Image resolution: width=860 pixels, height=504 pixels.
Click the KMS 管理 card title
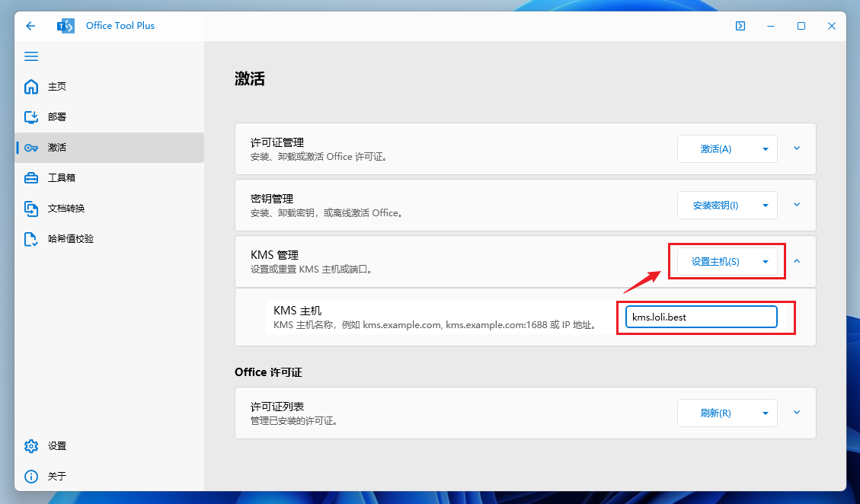[274, 255]
